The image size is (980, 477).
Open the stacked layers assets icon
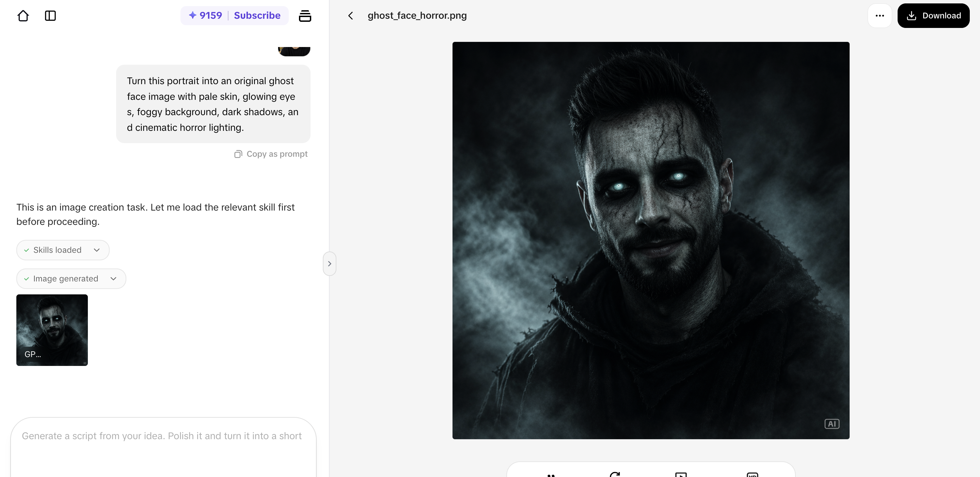coord(305,16)
